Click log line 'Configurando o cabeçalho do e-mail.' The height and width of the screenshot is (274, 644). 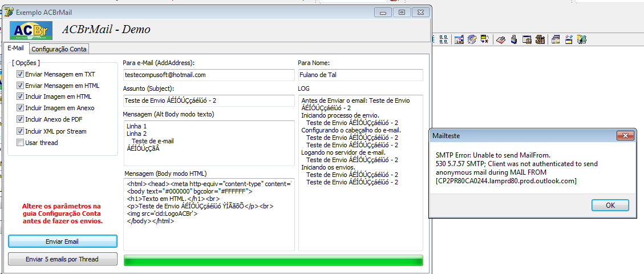[351, 130]
